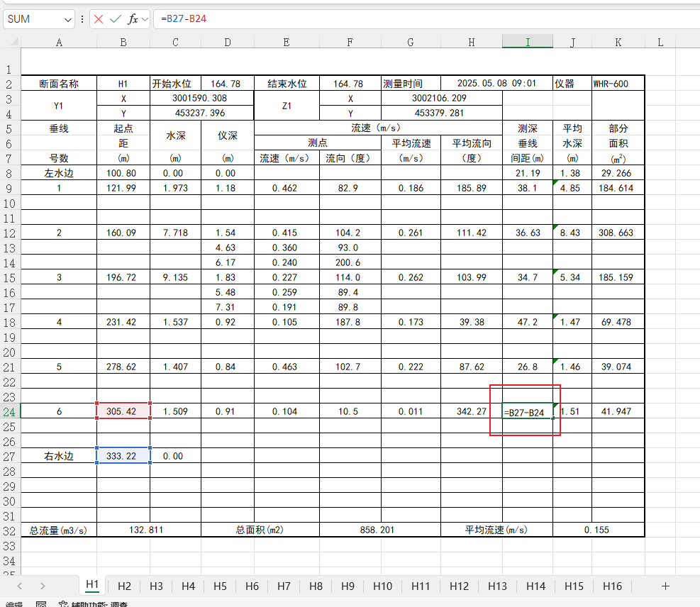
Task: Select the active sheet tab H1
Action: pos(92,585)
